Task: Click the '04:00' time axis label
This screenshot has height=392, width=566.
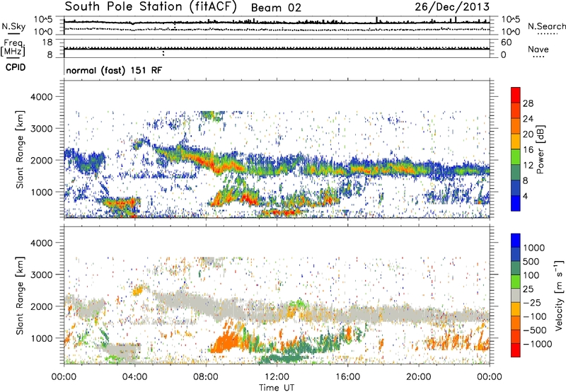Action: [x=134, y=377]
